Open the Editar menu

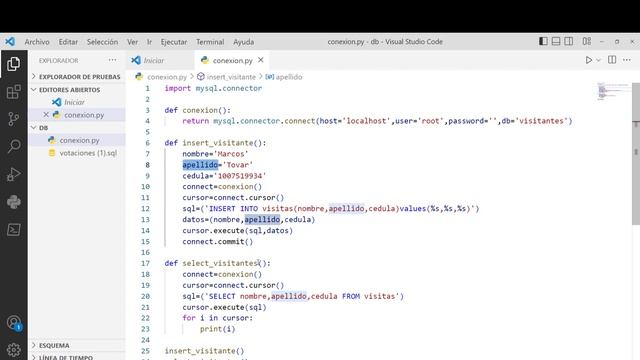coord(68,42)
